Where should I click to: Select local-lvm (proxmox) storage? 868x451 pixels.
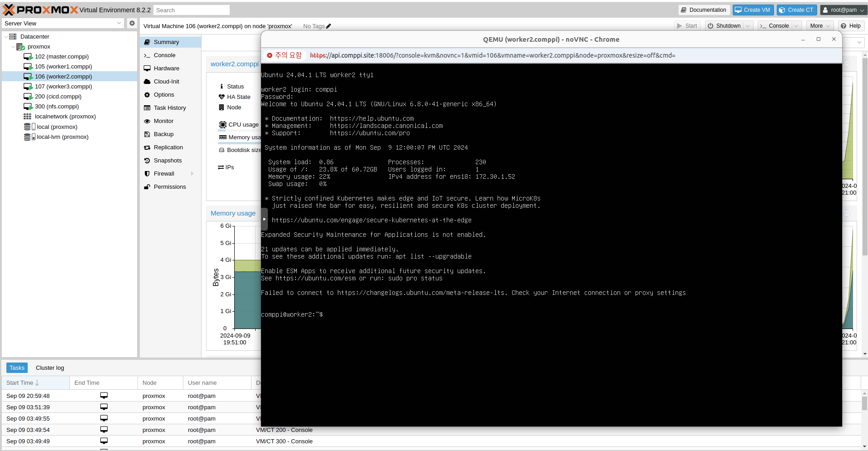[x=63, y=137]
